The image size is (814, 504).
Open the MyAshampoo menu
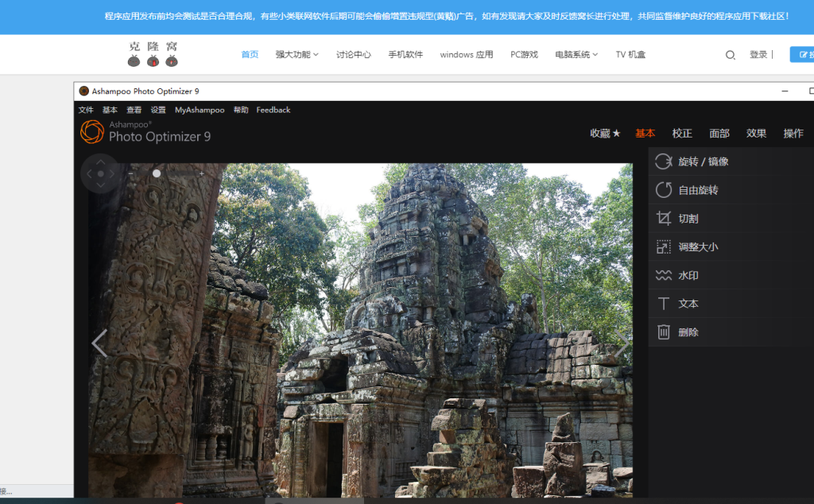pyautogui.click(x=200, y=110)
